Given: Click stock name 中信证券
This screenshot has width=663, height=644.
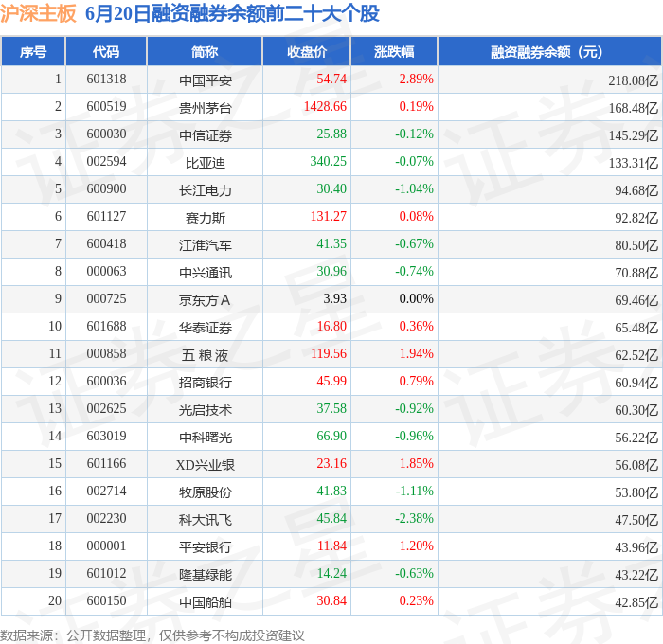Looking at the screenshot, I should tap(206, 134).
